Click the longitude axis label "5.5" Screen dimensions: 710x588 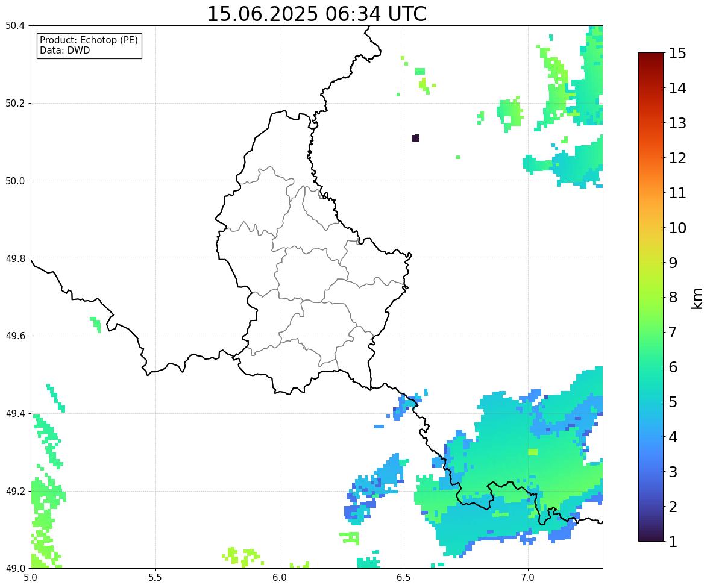[x=155, y=578]
